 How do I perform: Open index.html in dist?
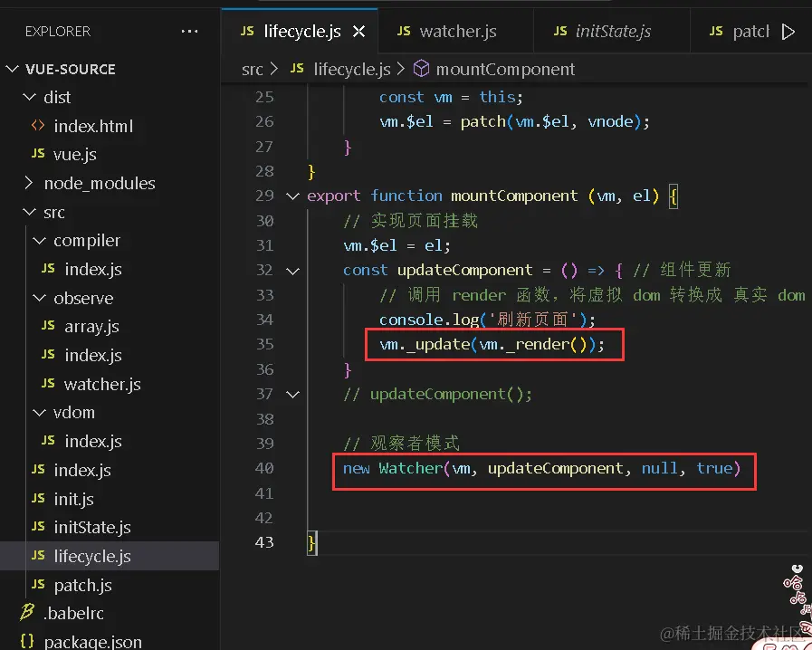[93, 126]
